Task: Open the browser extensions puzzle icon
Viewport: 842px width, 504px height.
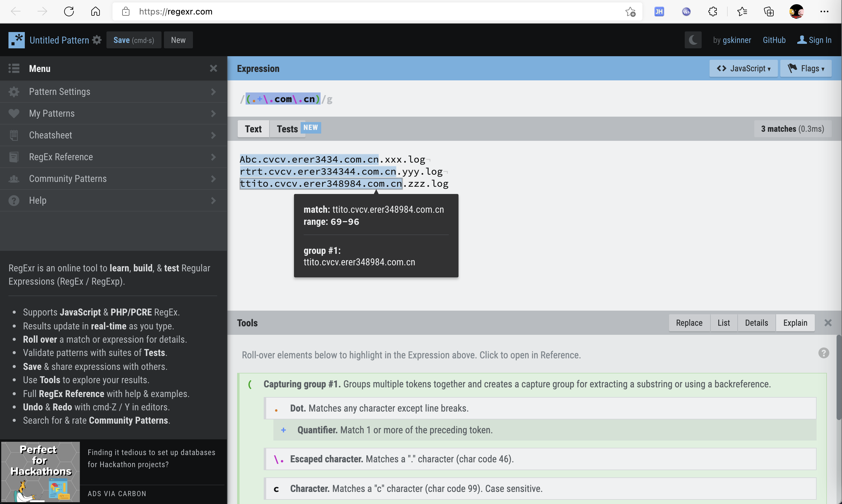Action: tap(713, 11)
